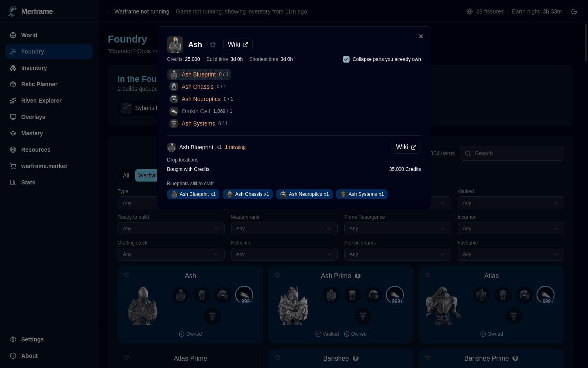Open Crafting stock filter dropdown
Image resolution: width=588 pixels, height=368 pixels.
pyautogui.click(x=171, y=254)
